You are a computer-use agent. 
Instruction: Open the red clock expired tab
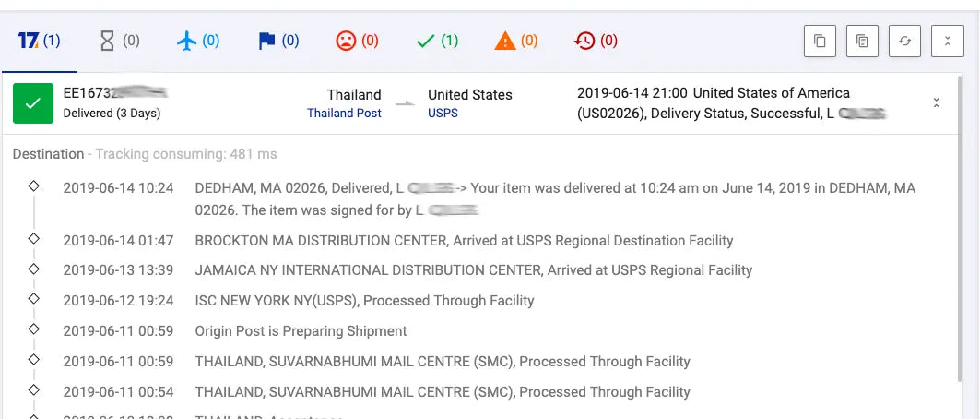[596, 41]
